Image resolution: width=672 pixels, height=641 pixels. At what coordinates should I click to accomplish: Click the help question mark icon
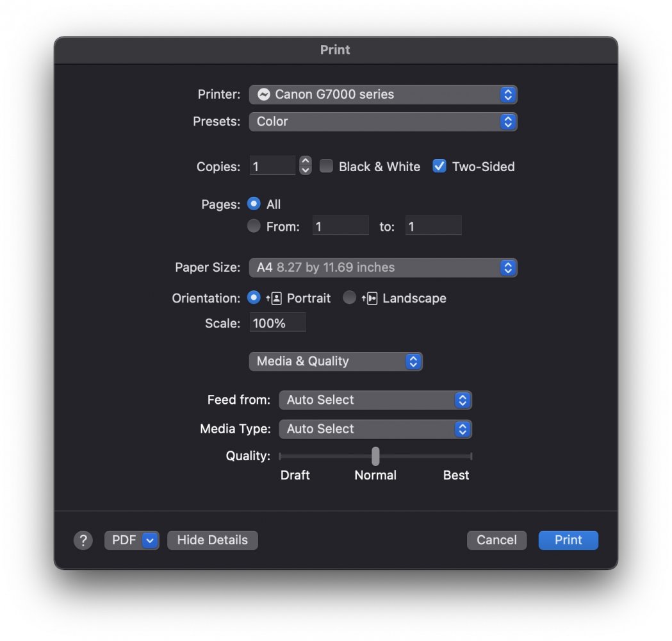[x=83, y=540]
